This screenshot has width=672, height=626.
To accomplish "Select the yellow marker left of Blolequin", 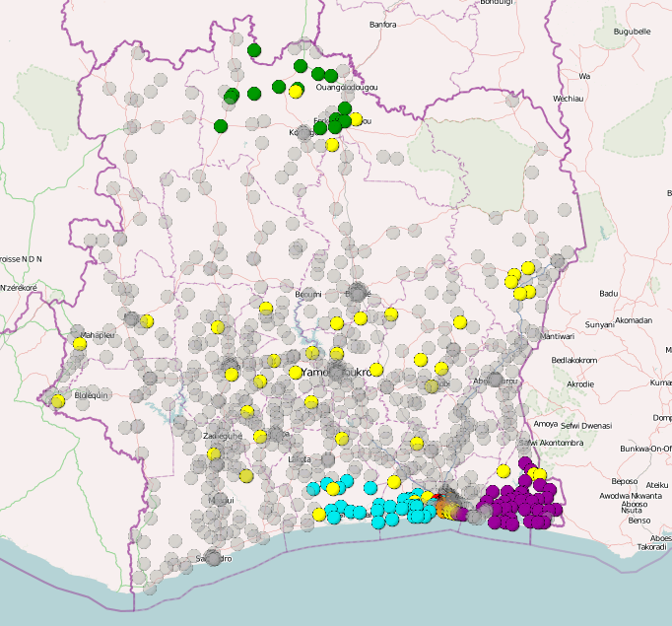I will 58,400.
